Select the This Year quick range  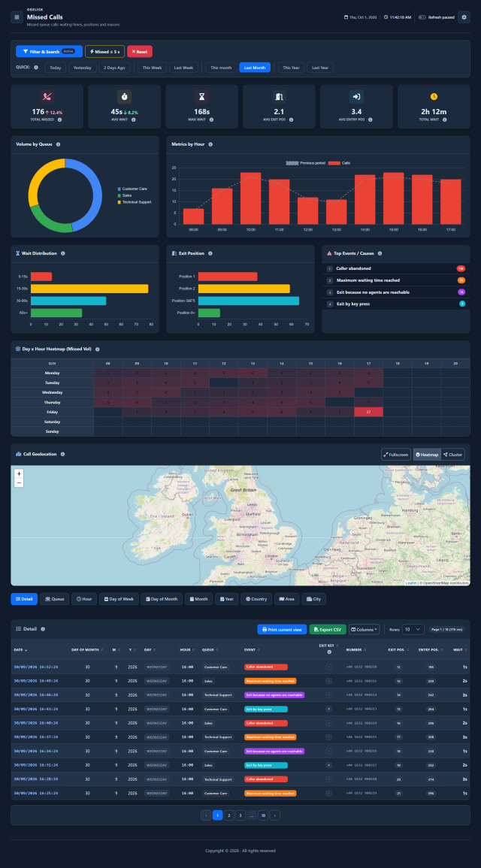(291, 68)
